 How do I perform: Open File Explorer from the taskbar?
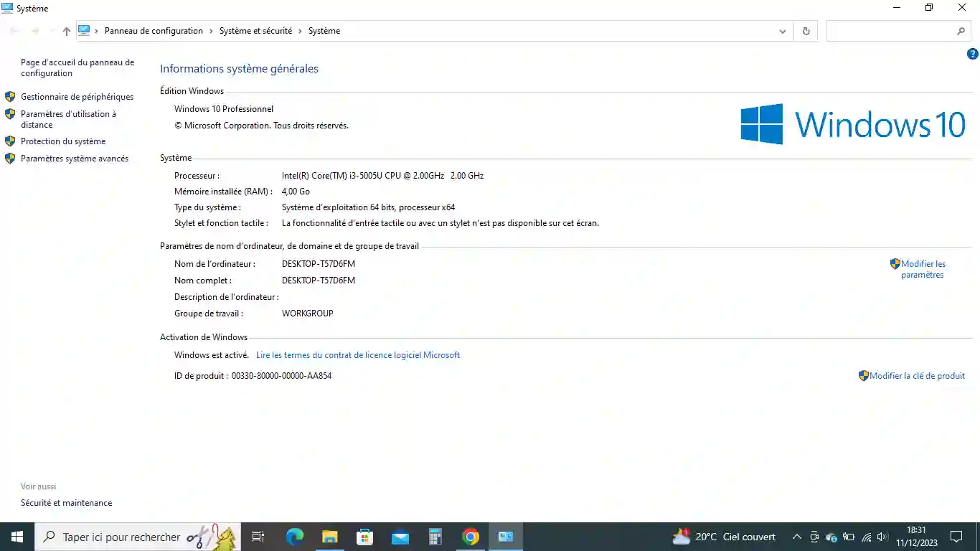(329, 537)
